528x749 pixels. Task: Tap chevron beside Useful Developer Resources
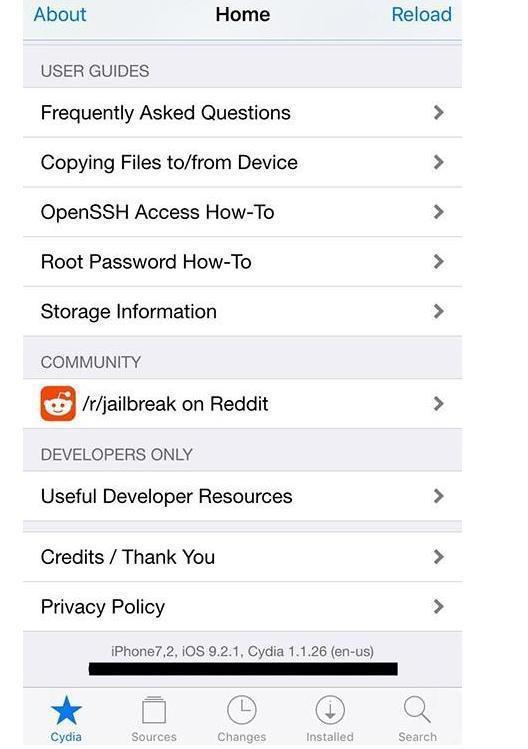(439, 496)
